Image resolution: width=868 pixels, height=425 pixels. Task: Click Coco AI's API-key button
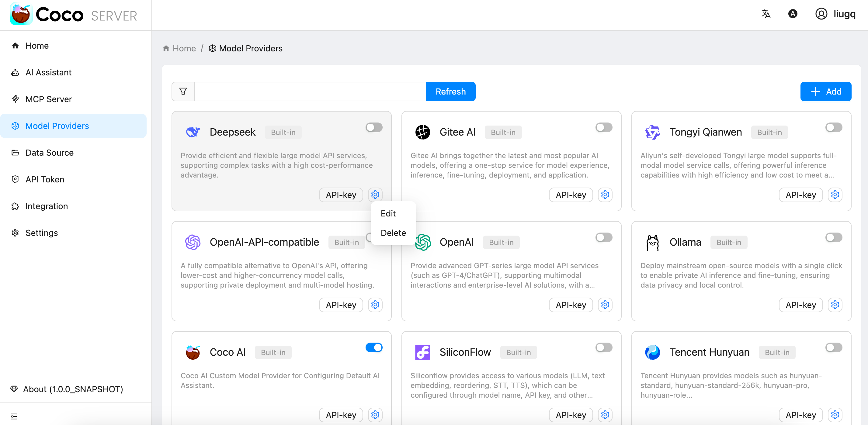click(341, 415)
